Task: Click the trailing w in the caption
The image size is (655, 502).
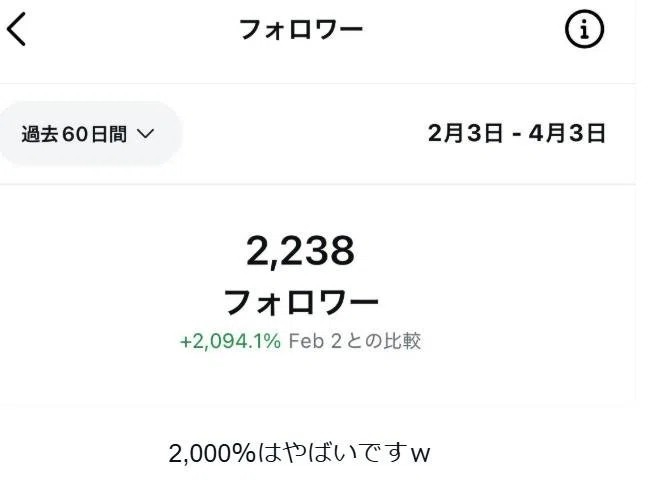Action: (421, 455)
